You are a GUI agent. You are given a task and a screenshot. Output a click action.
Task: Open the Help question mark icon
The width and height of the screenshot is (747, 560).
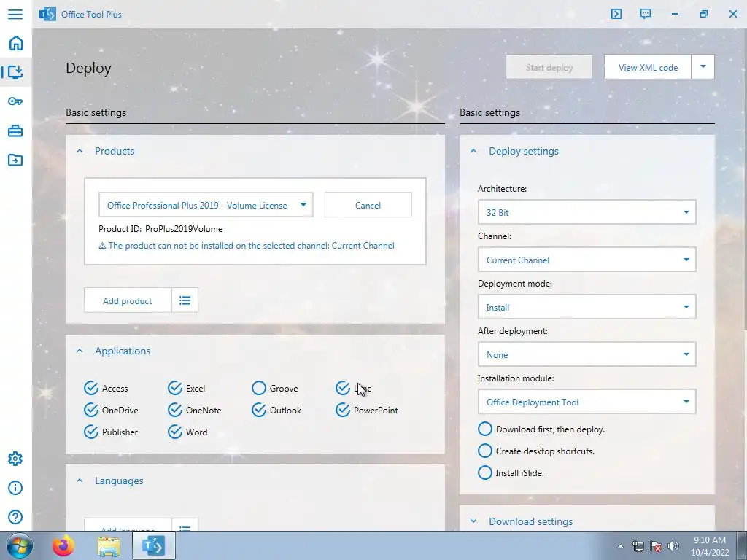(x=15, y=517)
